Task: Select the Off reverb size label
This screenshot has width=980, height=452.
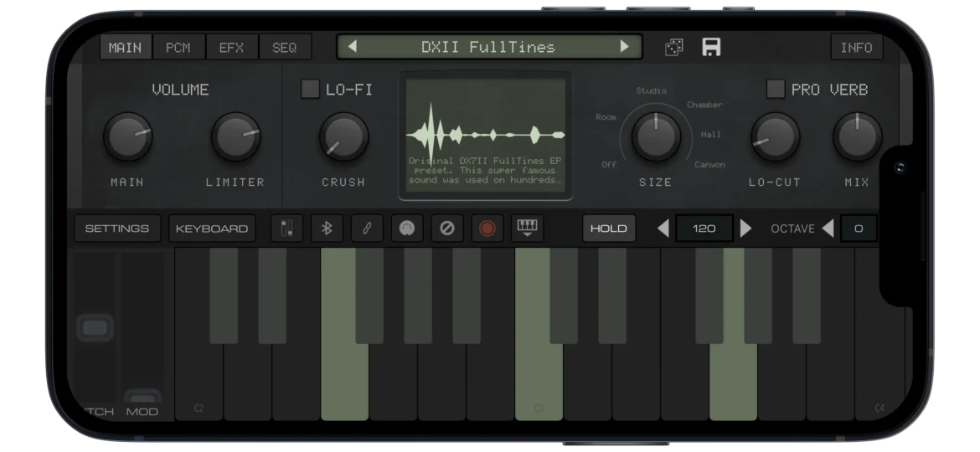Action: coord(609,165)
